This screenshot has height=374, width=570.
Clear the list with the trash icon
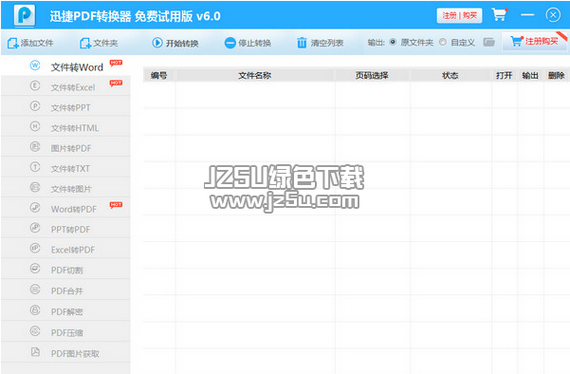(x=302, y=43)
